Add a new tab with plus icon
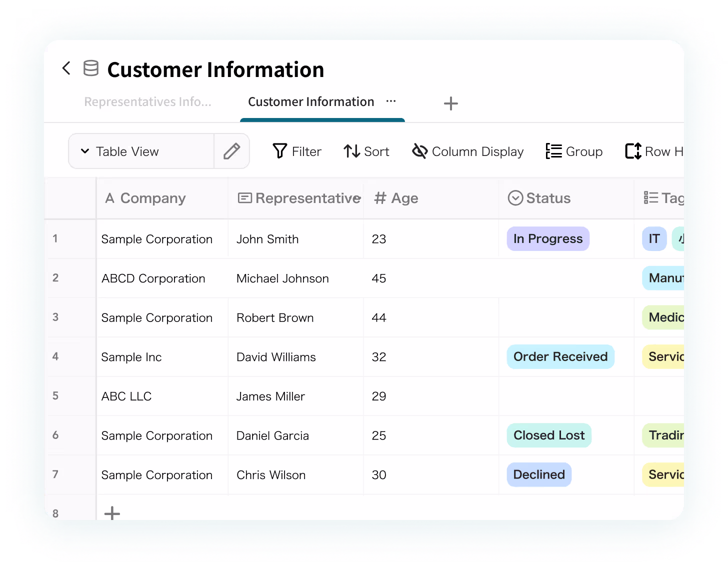This screenshot has height=568, width=728. [x=450, y=103]
